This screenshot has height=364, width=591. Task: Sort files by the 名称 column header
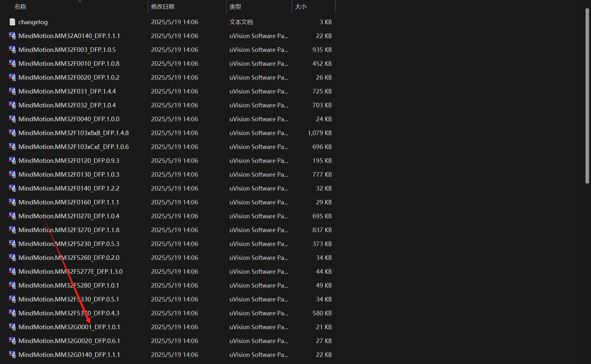click(x=20, y=7)
